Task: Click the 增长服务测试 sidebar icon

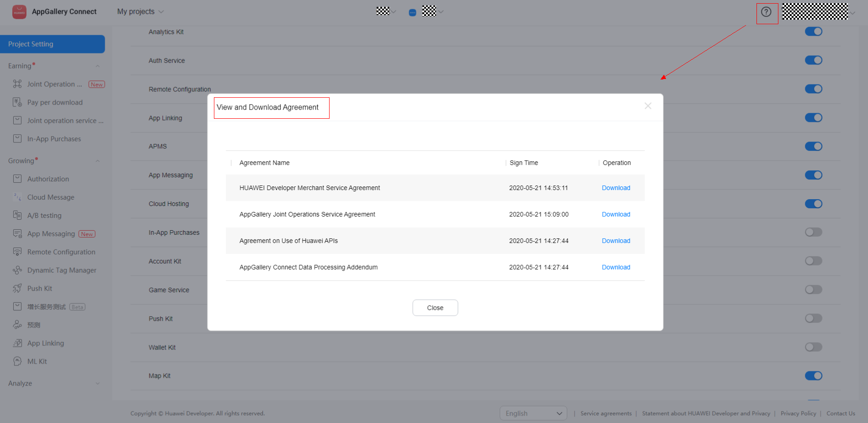Action: (17, 307)
